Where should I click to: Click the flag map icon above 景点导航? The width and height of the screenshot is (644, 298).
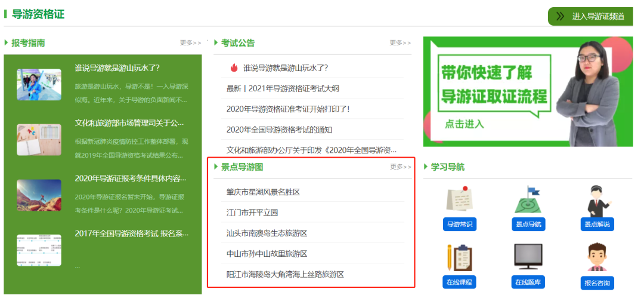click(528, 199)
